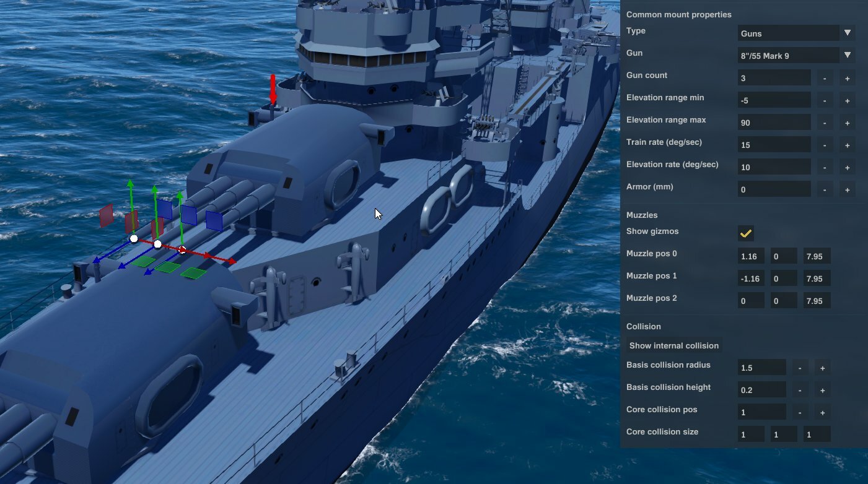
Task: Decrease Armor (mm) value
Action: pyautogui.click(x=825, y=189)
